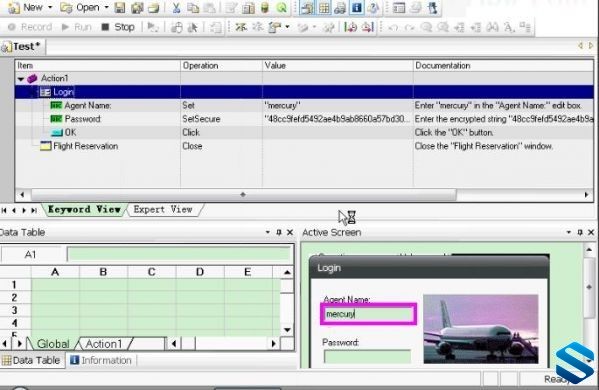Stop the session with the Stop button
This screenshot has width=599, height=390.
118,27
